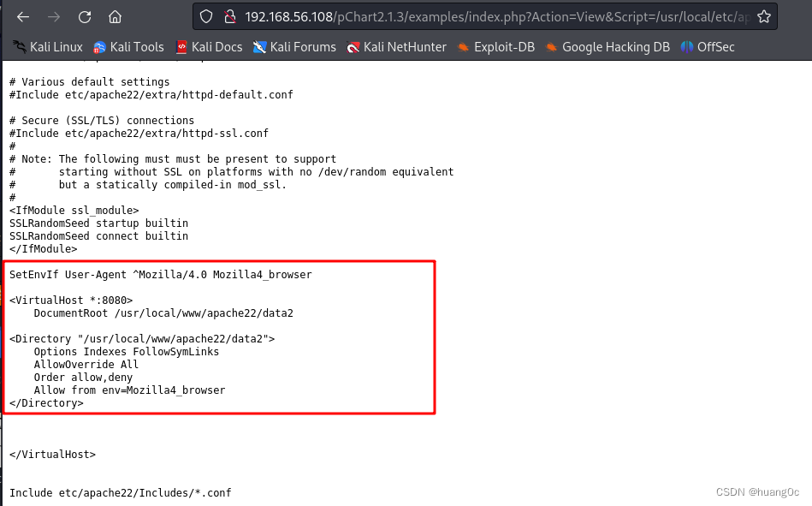Click the '</Directory>' closing tag
The height and width of the screenshot is (506, 812).
[46, 402]
